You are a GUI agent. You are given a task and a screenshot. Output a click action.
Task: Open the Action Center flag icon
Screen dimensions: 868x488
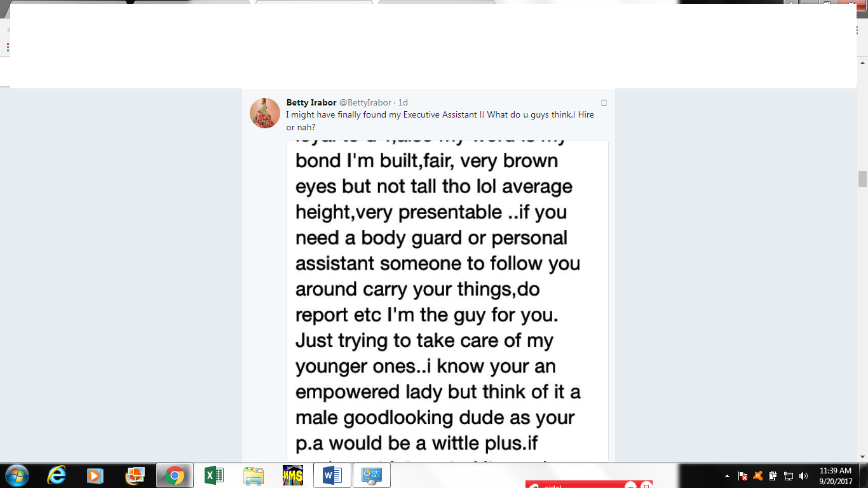point(742,476)
